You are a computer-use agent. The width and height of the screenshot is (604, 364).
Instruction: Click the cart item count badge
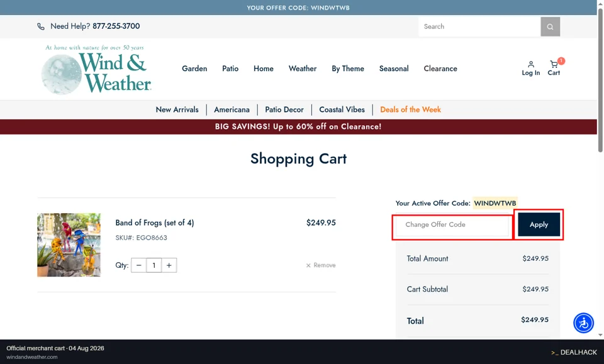pos(561,61)
